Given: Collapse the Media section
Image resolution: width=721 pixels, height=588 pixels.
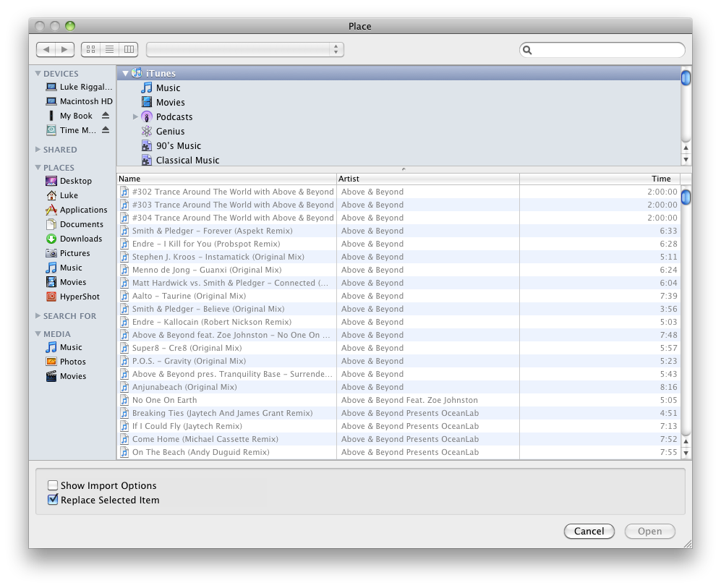Looking at the screenshot, I should tap(38, 333).
